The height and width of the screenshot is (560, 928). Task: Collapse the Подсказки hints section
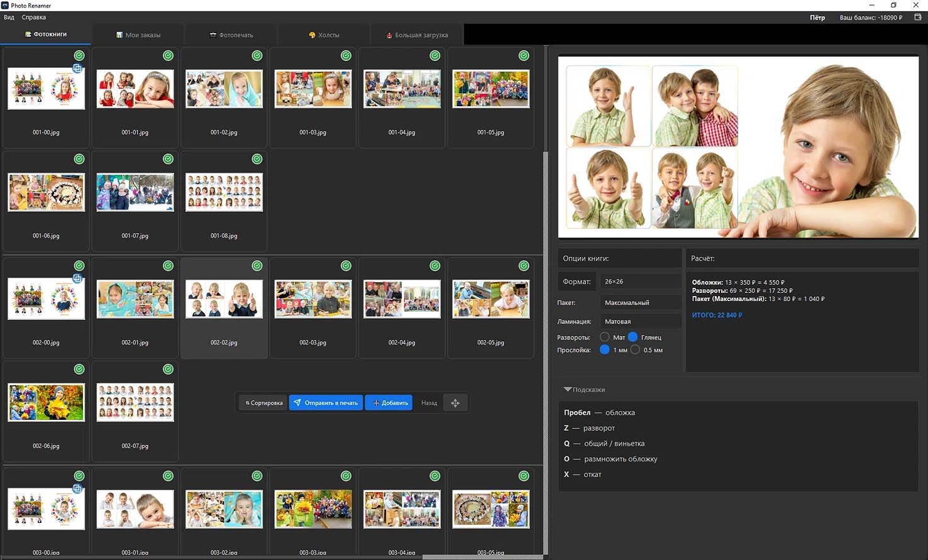click(585, 390)
